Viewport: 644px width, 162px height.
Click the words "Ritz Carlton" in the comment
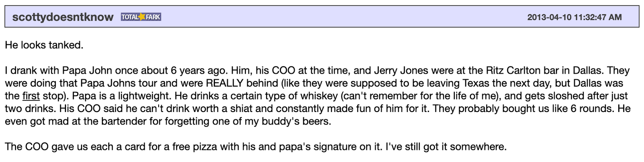click(513, 71)
